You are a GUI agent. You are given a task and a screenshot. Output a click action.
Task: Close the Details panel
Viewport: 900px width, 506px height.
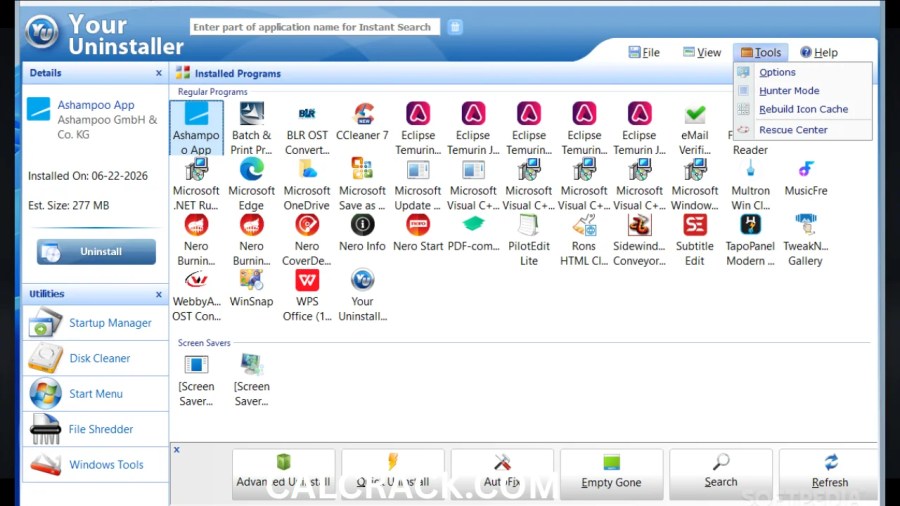pyautogui.click(x=159, y=73)
